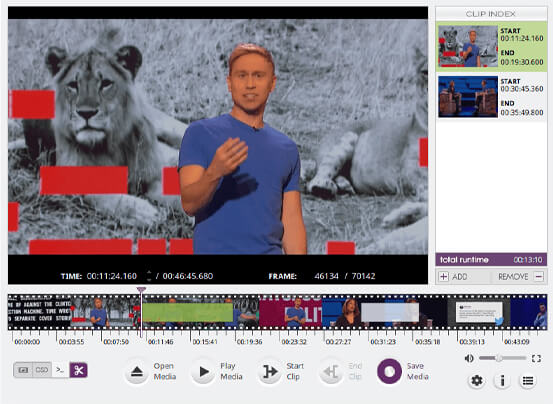Adjust the time value spinner arrows
Viewport: 553px width, 404px height.
[x=149, y=276]
